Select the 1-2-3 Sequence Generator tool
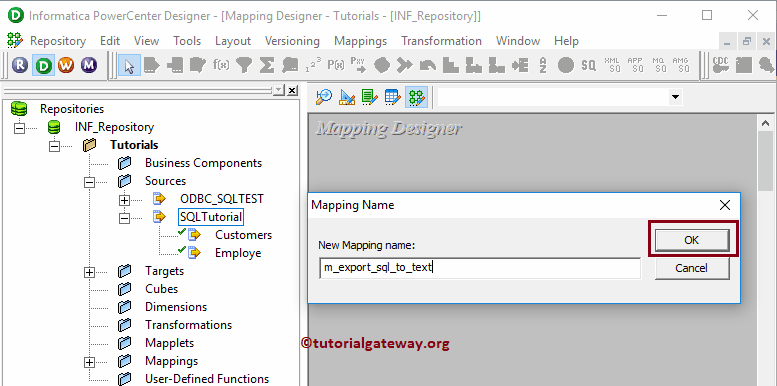777x386 pixels. tap(313, 65)
